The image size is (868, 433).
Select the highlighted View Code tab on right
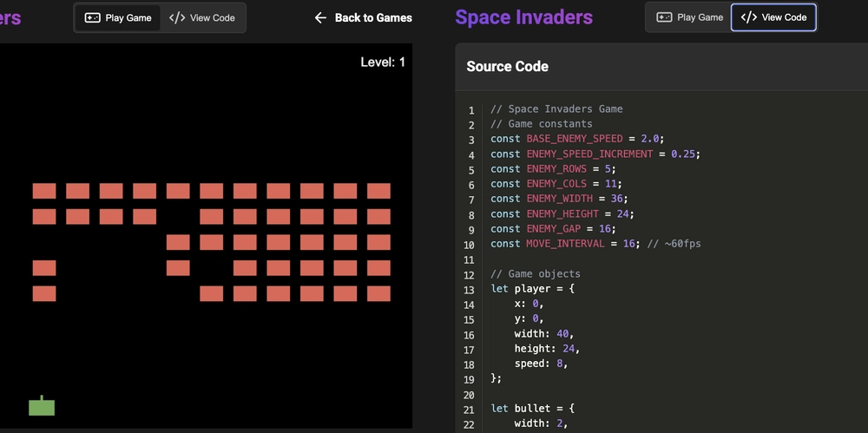pos(773,17)
